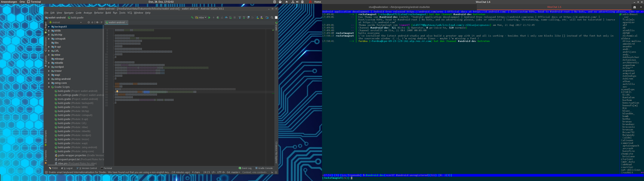Attach debugger to Android process icon

coord(230,17)
